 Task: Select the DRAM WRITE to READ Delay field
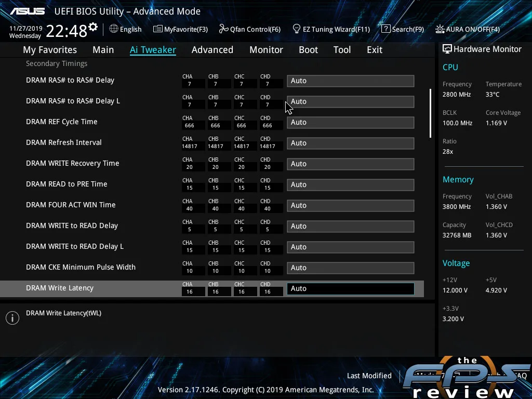point(351,227)
